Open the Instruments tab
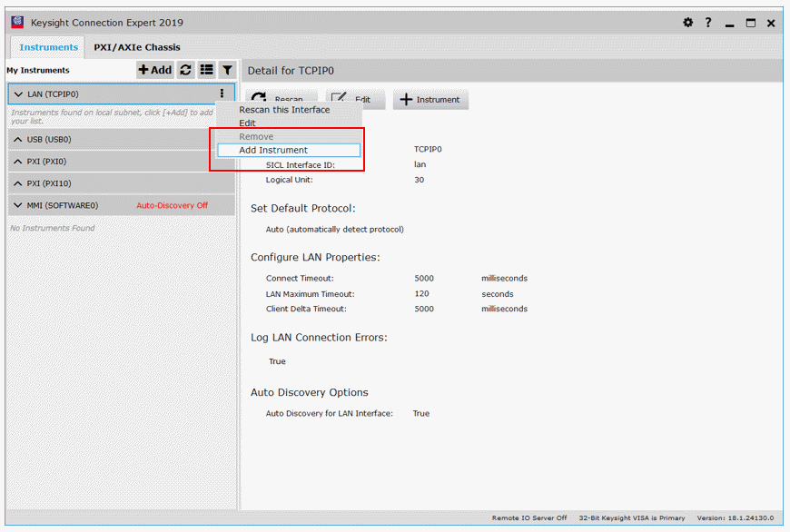Viewport: 790px width, 532px height. [x=49, y=47]
